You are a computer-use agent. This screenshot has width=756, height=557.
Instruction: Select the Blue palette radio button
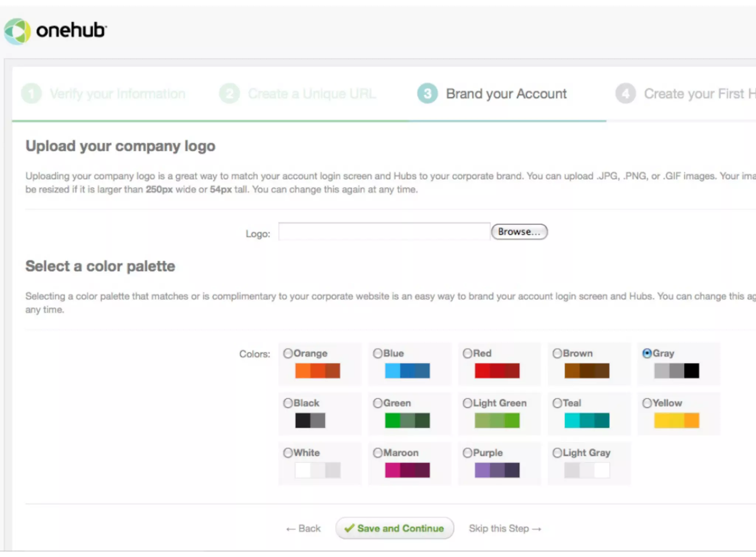(x=378, y=353)
